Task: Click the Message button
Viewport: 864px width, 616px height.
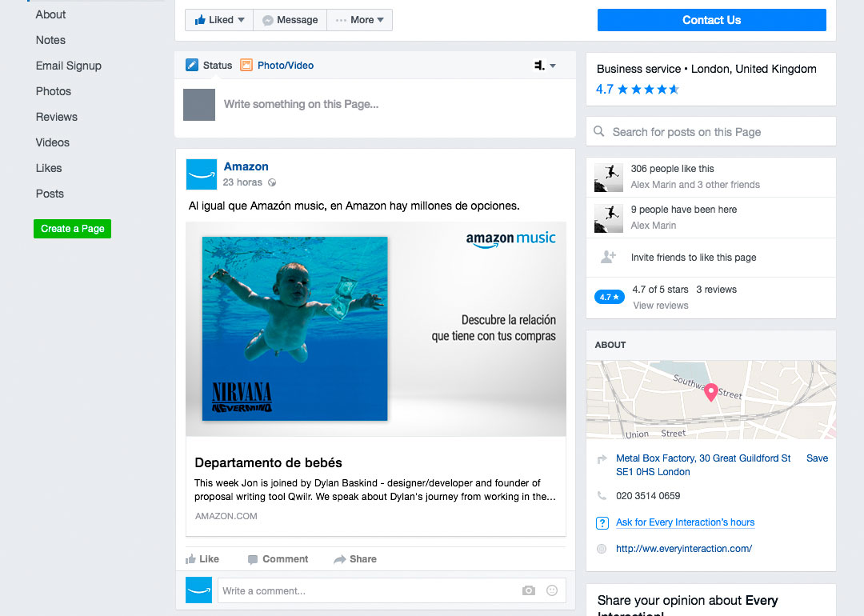Action: (290, 20)
